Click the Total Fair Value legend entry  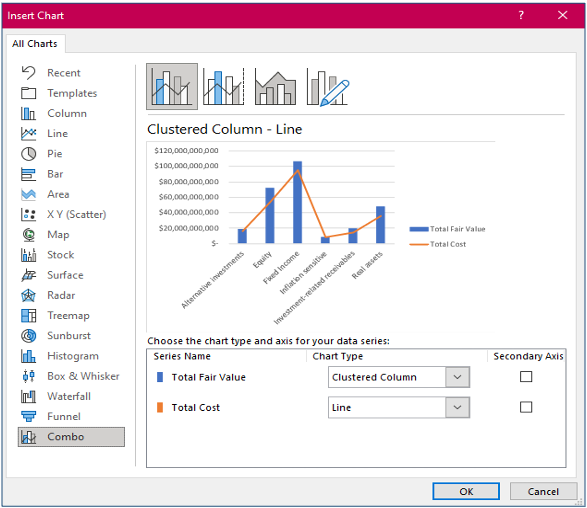click(448, 229)
